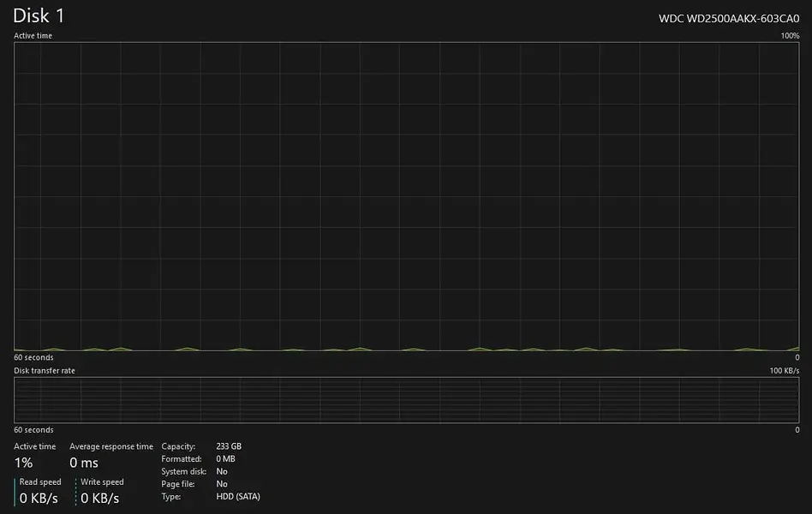Click the solid Read speed legend line
Viewport: 812px width, 514px height.
15,492
